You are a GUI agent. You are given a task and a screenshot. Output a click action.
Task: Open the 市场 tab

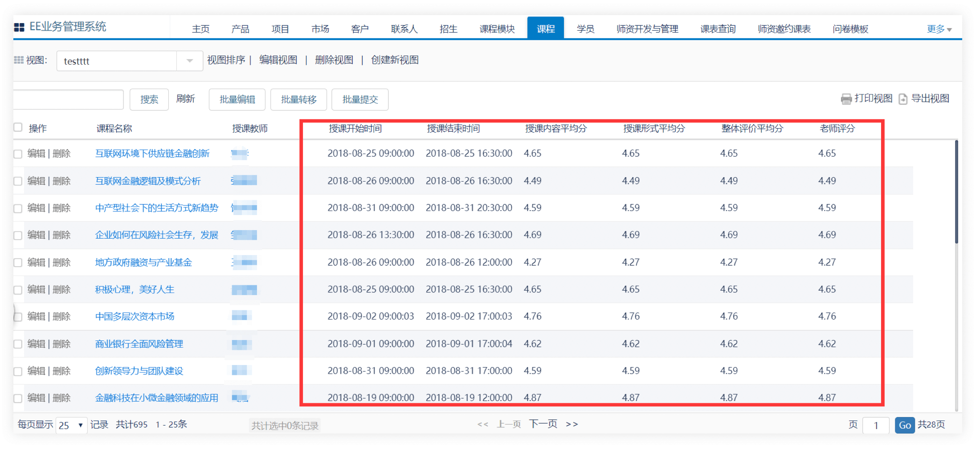320,29
